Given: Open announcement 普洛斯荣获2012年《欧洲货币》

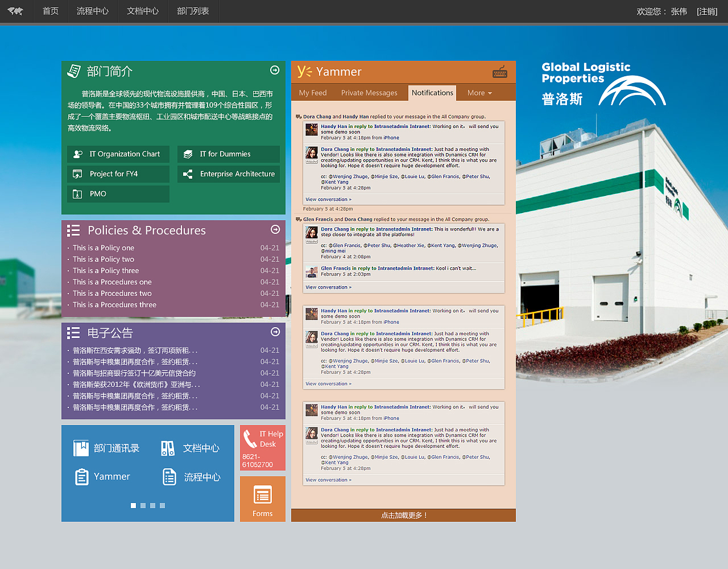Looking at the screenshot, I should coord(136,385).
